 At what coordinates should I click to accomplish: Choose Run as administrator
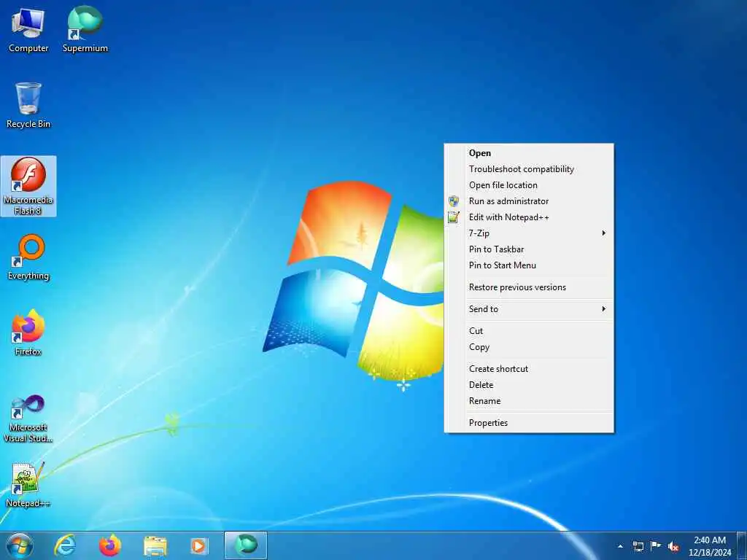click(529, 201)
